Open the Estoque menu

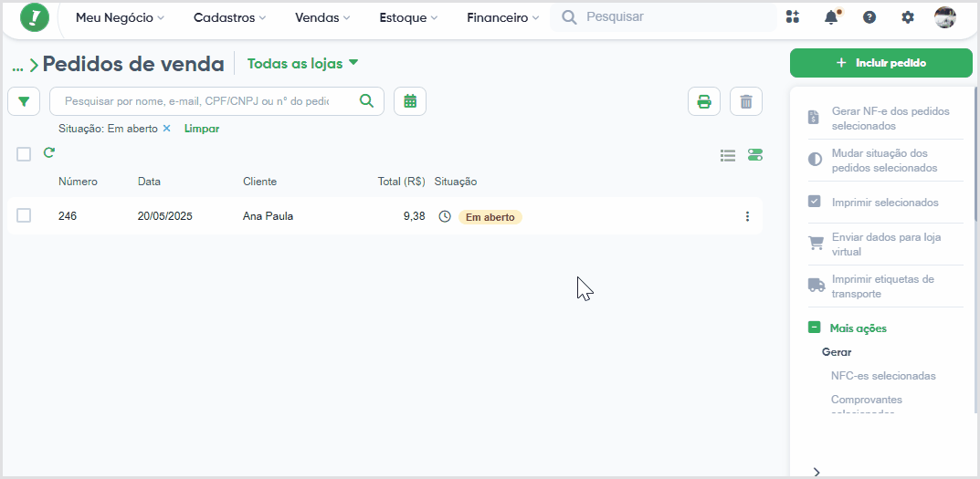[408, 18]
